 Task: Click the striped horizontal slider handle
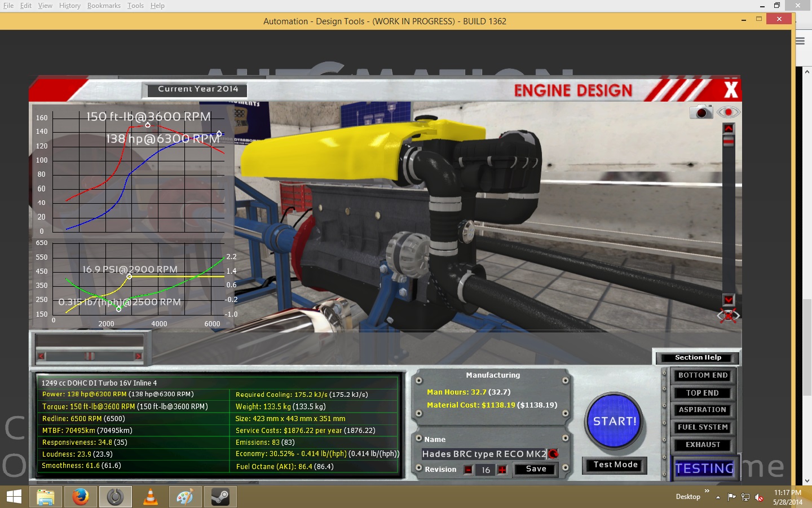tap(89, 356)
